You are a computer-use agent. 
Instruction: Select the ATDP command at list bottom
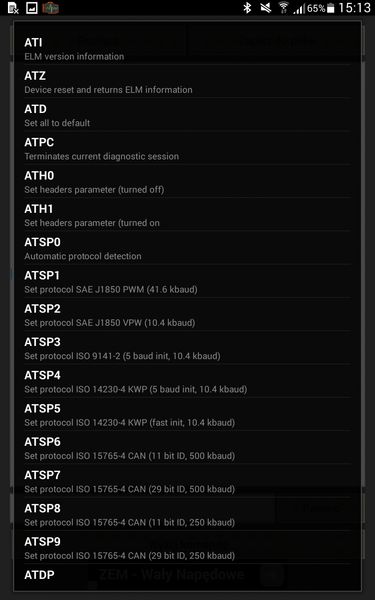pos(188,577)
